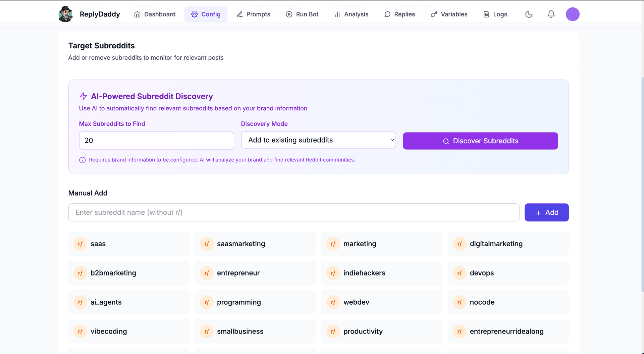The image size is (644, 354).
Task: Click the Target Subreddits heading
Action: (102, 46)
